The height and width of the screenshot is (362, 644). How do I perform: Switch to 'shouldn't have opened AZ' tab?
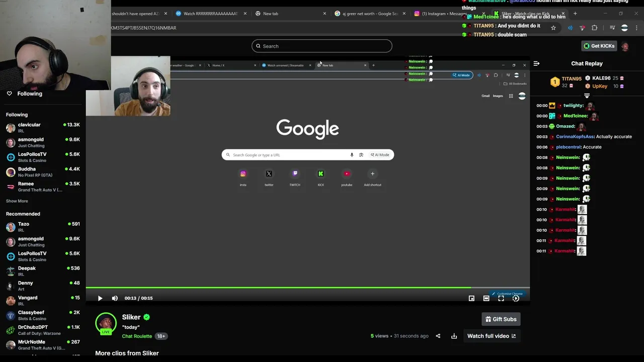point(136,14)
